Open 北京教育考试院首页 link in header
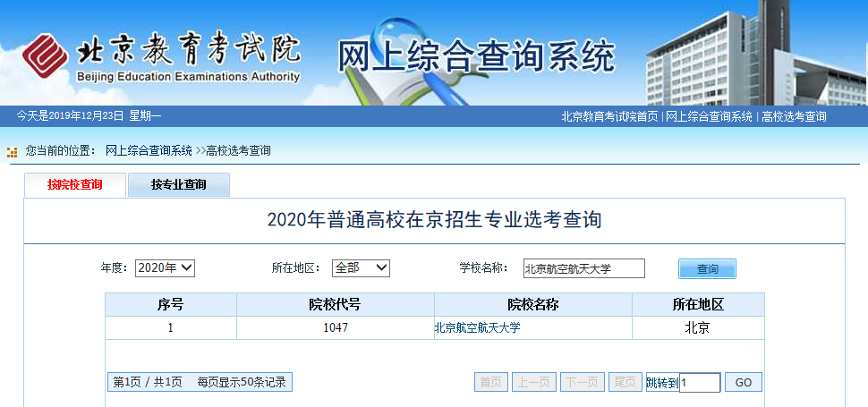868x407 pixels. (609, 116)
